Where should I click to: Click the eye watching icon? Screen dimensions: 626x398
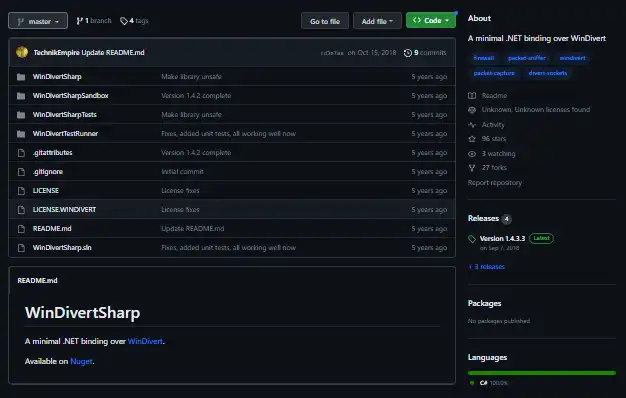(x=472, y=154)
